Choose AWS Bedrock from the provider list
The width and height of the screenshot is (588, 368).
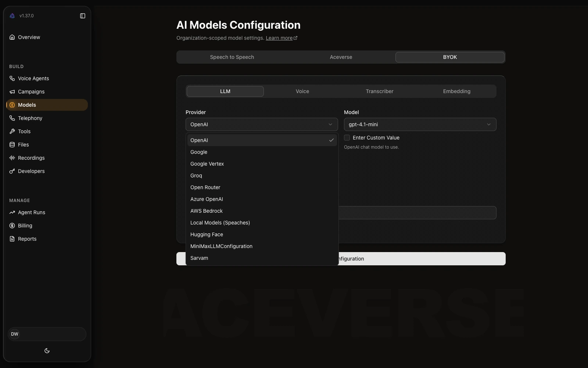262,211
